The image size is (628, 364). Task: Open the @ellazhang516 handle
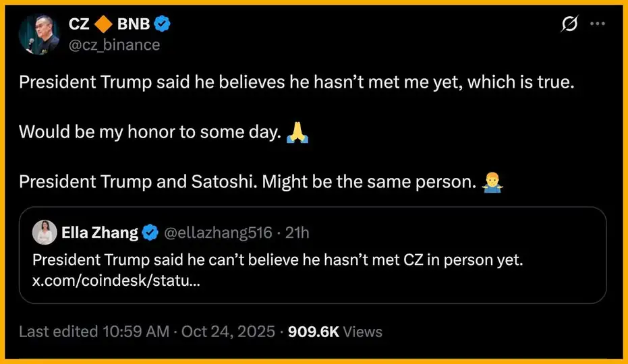pos(219,233)
